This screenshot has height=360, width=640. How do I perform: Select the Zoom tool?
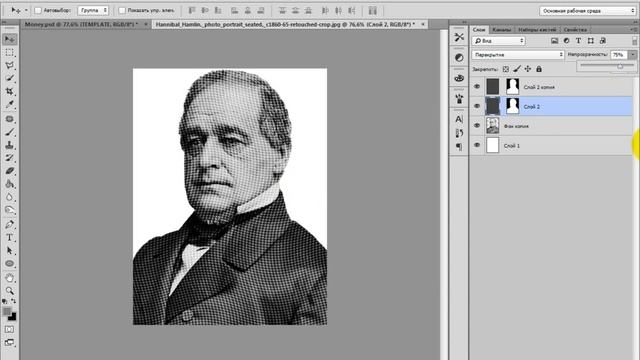(10, 291)
